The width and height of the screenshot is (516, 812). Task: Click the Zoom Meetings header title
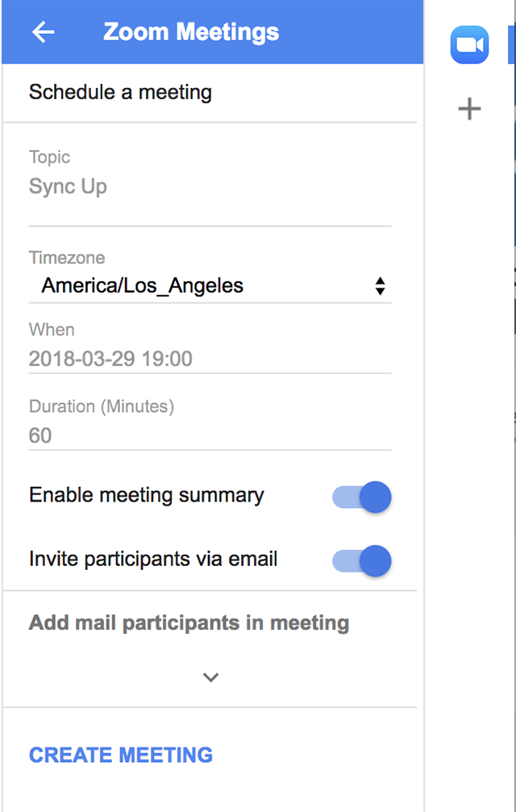click(x=191, y=32)
